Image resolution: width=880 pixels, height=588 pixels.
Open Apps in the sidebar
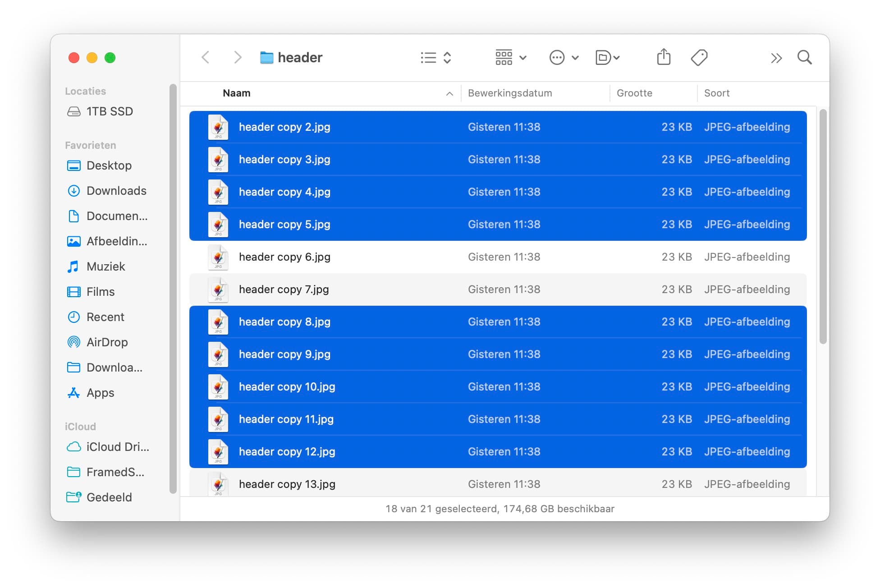click(x=100, y=393)
